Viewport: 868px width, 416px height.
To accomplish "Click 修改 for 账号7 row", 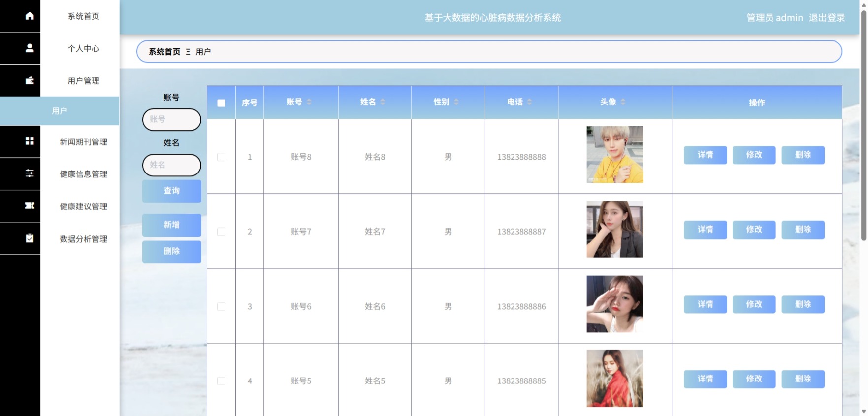I will pos(754,230).
